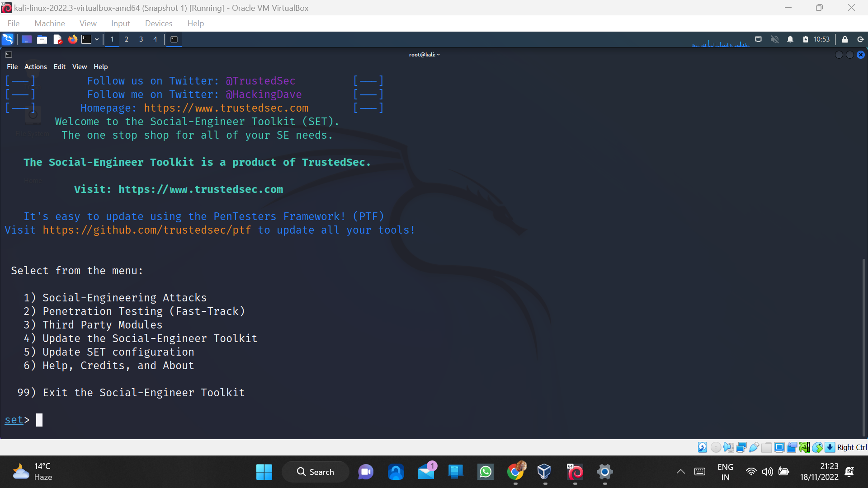Click the Search button on the taskbar

pos(316,471)
